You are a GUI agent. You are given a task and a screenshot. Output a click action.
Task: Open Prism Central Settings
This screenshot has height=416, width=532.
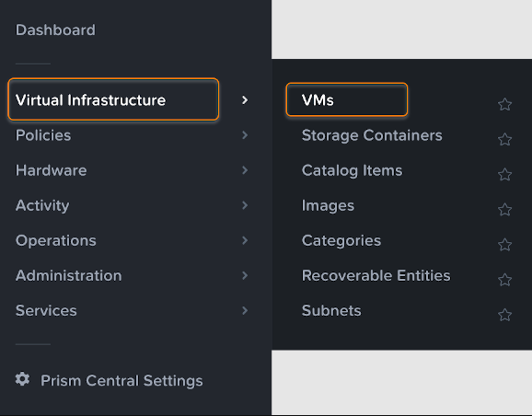121,380
